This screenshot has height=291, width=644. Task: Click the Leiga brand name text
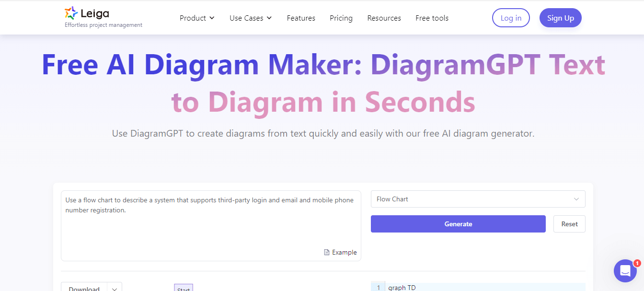click(95, 13)
